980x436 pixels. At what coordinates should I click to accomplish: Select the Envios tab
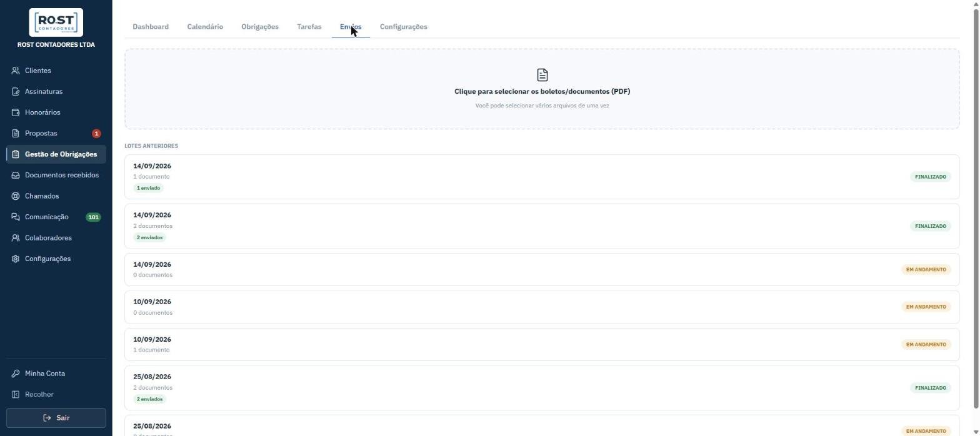pos(351,27)
